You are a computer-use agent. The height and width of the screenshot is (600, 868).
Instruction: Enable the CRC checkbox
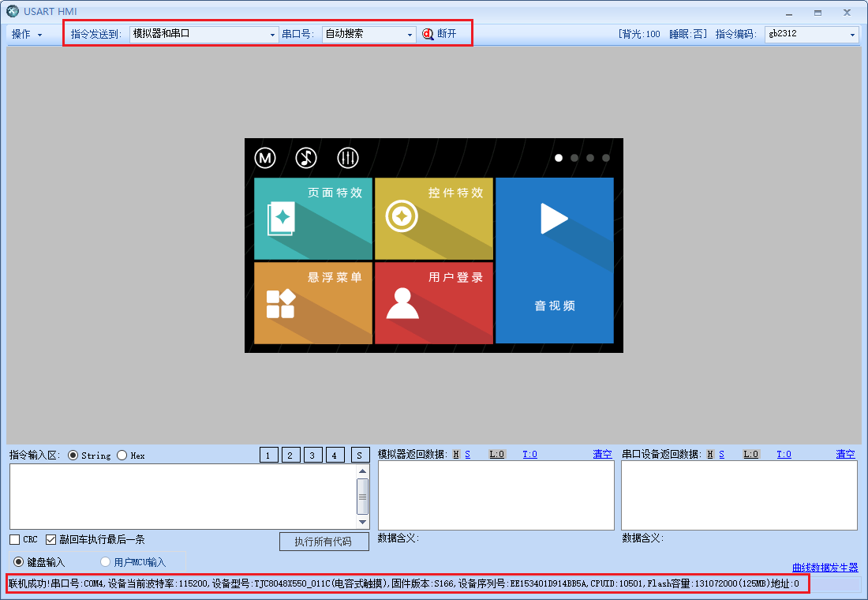point(14,538)
